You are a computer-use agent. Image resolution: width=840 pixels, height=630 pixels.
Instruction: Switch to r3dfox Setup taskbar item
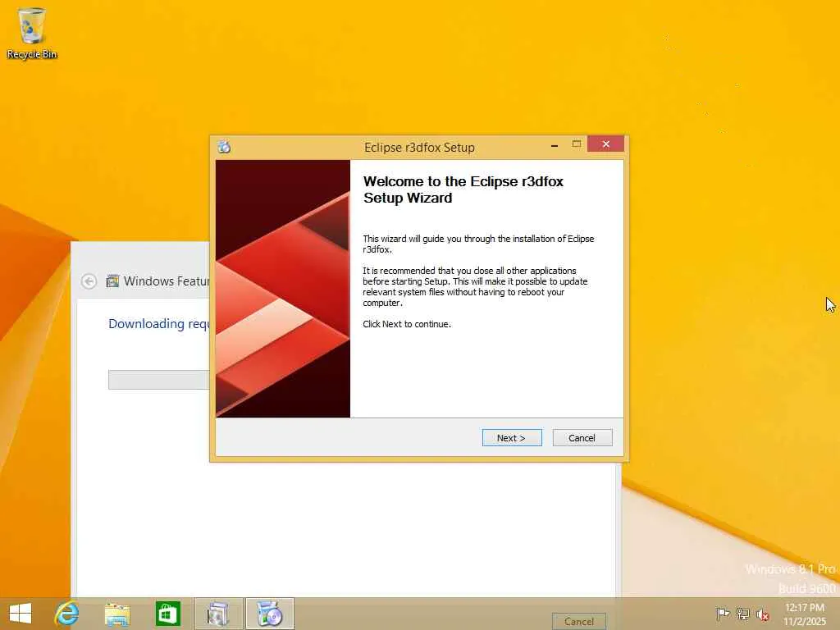pyautogui.click(x=270, y=614)
